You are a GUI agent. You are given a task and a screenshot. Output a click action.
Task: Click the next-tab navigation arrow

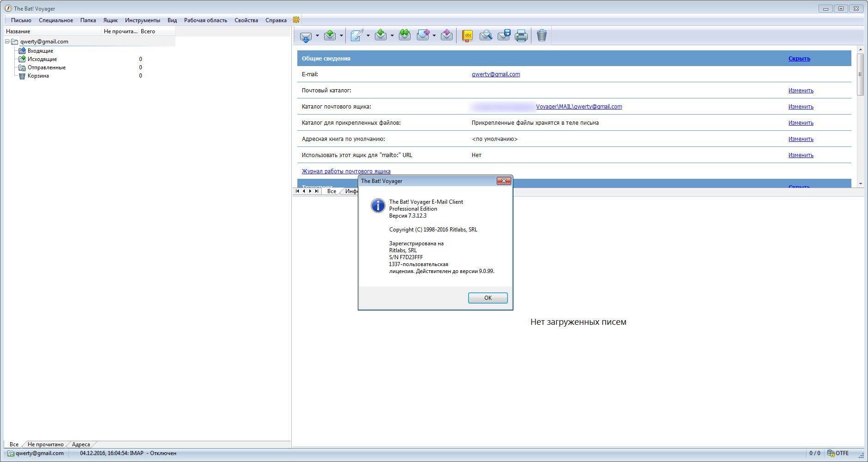(310, 191)
